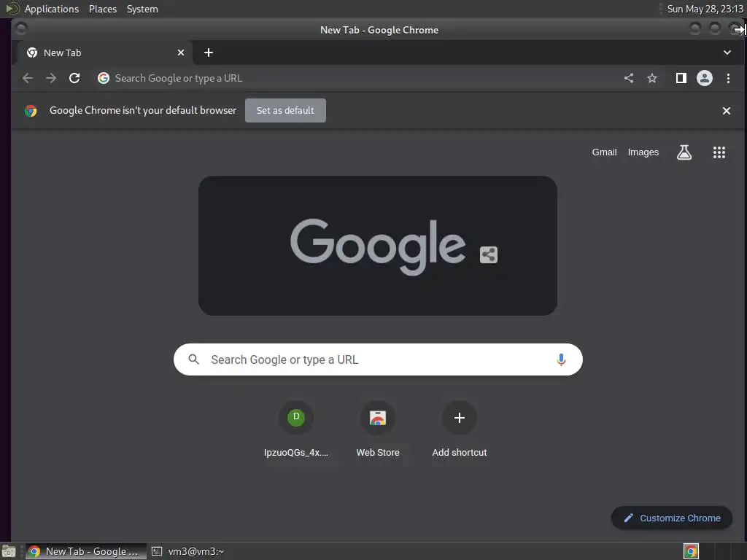Bookmark this tab with the star icon
This screenshot has width=747, height=560.
[x=652, y=78]
